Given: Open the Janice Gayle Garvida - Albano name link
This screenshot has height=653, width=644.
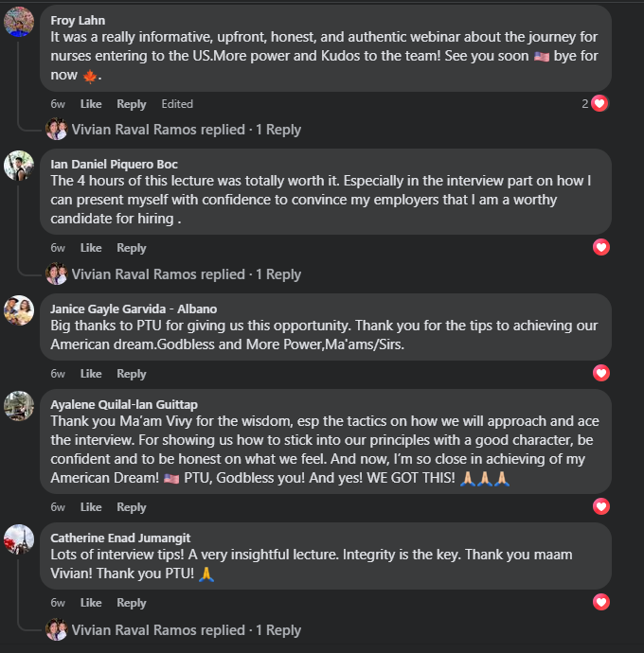Looking at the screenshot, I should tap(134, 309).
